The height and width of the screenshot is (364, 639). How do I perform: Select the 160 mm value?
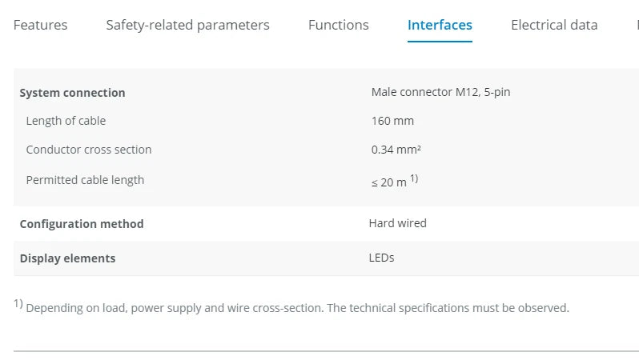point(392,121)
